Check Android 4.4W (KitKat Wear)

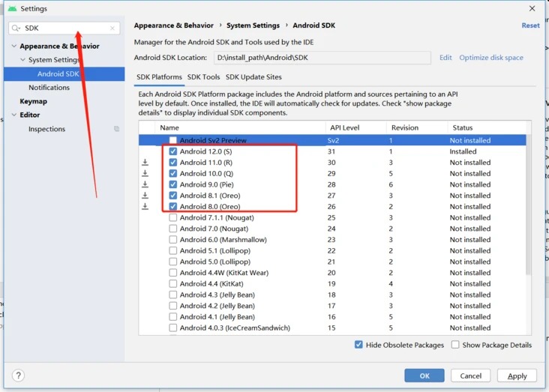173,273
